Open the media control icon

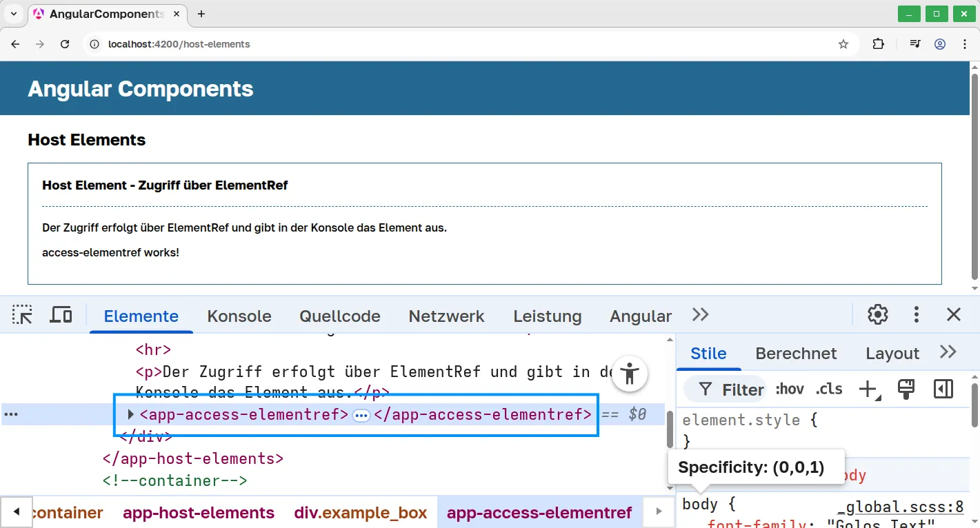915,44
